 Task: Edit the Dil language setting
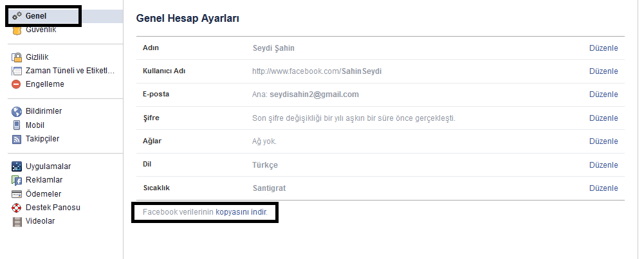tap(603, 165)
